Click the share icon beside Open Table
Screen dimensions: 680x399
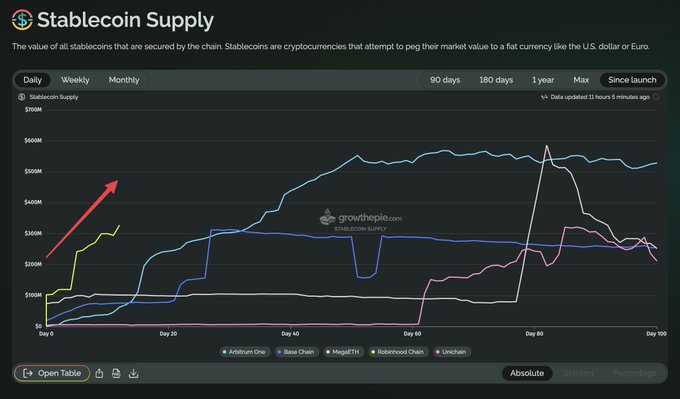99,373
